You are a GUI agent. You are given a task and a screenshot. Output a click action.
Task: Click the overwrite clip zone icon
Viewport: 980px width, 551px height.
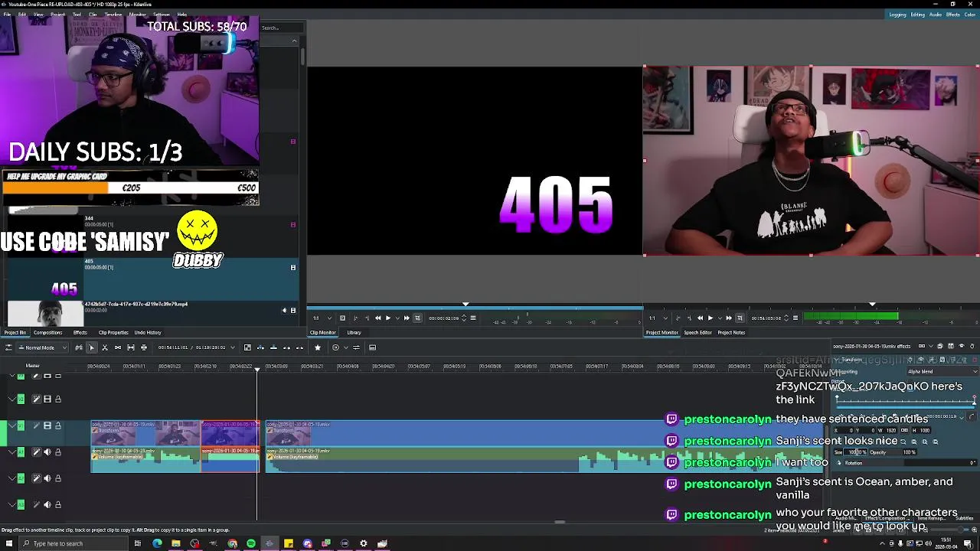[273, 347]
